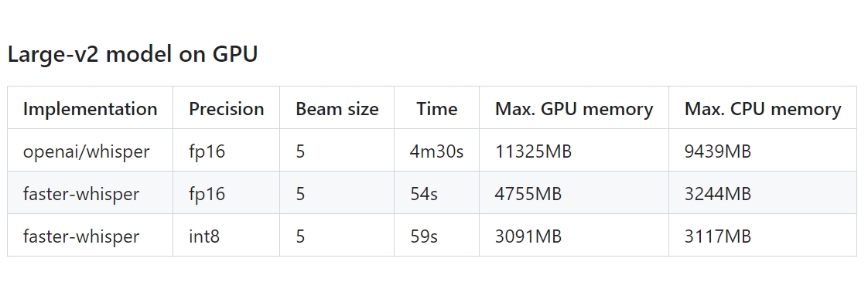Image resolution: width=868 pixels, height=306 pixels.
Task: Select the 9439MB CPU memory cell
Action: tap(718, 151)
